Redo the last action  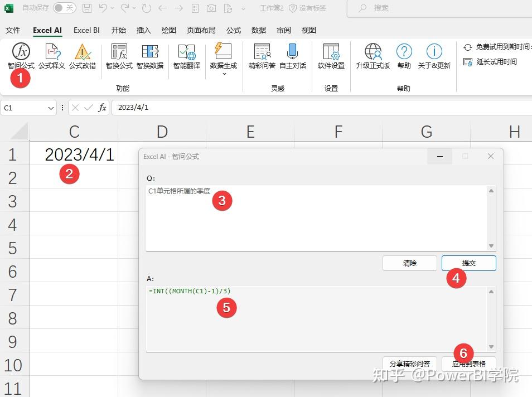(125, 8)
